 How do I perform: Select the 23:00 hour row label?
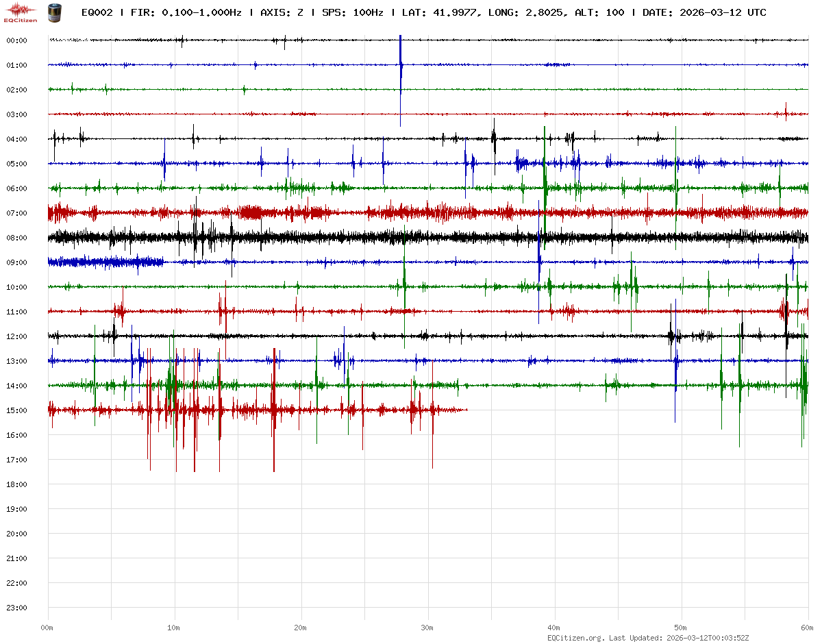(x=16, y=608)
